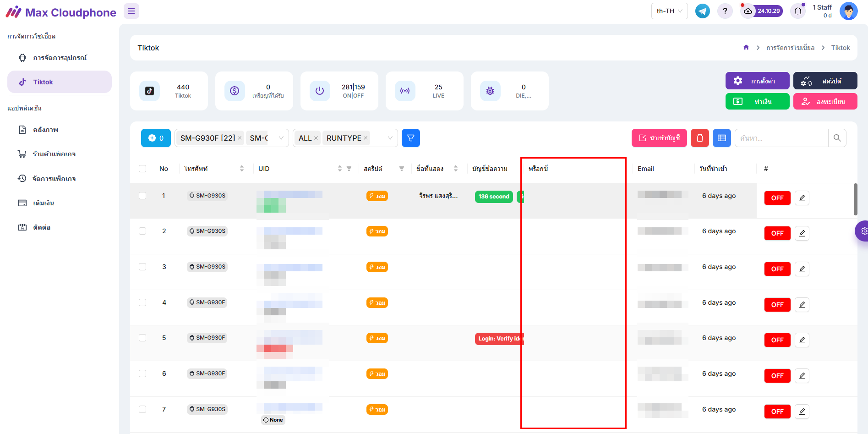This screenshot has width=868, height=434.
Task: Click the table vertical scrollbar
Action: [855, 199]
